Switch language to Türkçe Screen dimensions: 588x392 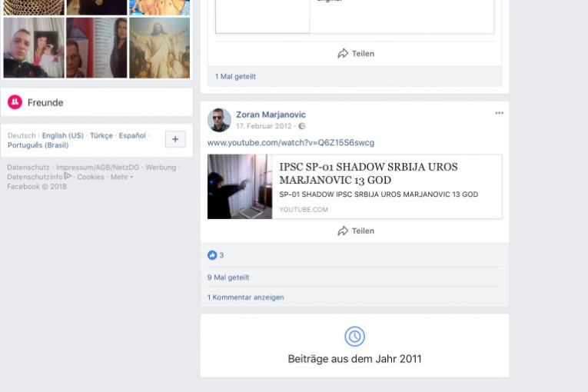pos(101,135)
